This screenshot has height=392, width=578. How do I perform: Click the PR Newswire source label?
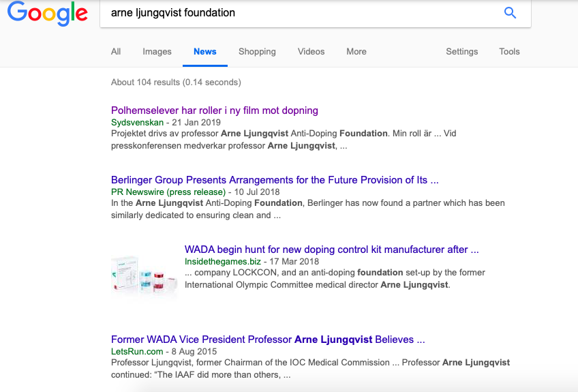168,192
